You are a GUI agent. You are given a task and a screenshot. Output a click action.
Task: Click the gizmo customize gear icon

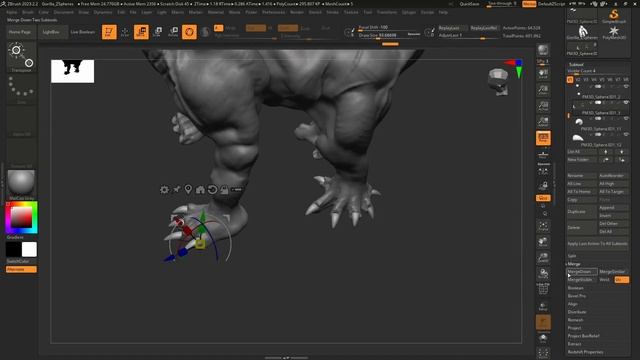(164, 189)
